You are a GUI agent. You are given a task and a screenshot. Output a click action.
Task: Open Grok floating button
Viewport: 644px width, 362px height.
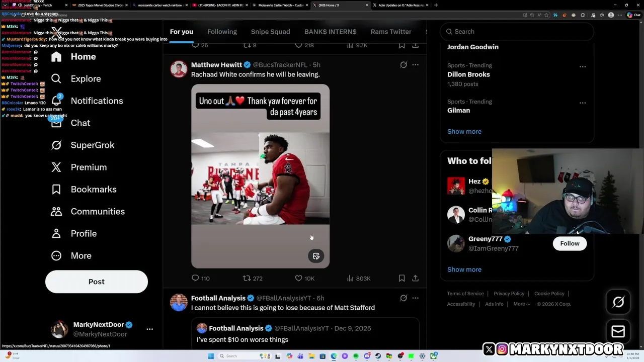618,302
